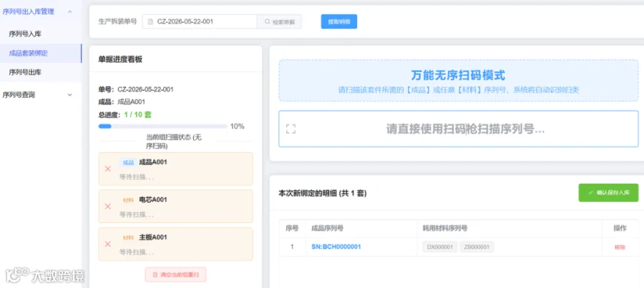
Task: Click the 检索单据 search button
Action: (279, 21)
